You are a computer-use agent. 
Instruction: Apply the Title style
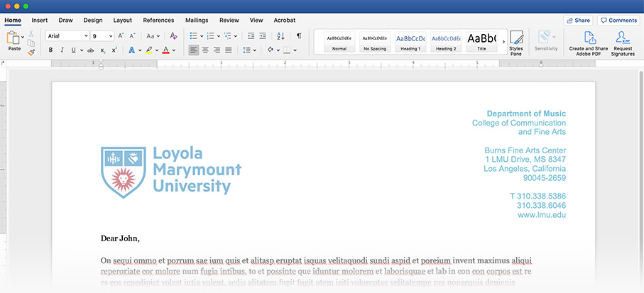[481, 41]
